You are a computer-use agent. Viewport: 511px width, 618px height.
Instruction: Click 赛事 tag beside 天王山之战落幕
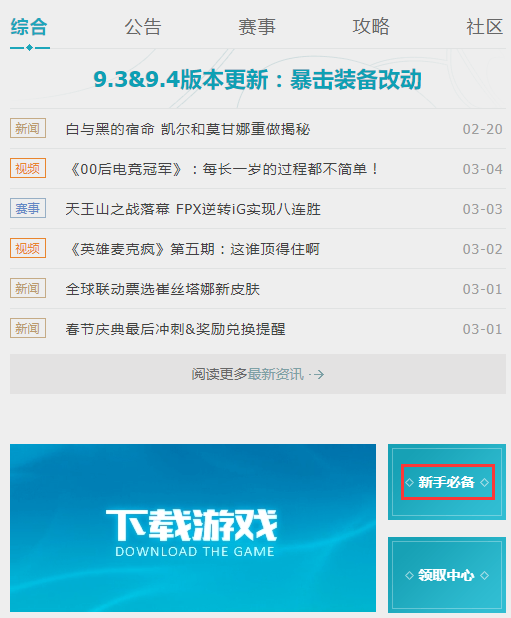(x=28, y=208)
